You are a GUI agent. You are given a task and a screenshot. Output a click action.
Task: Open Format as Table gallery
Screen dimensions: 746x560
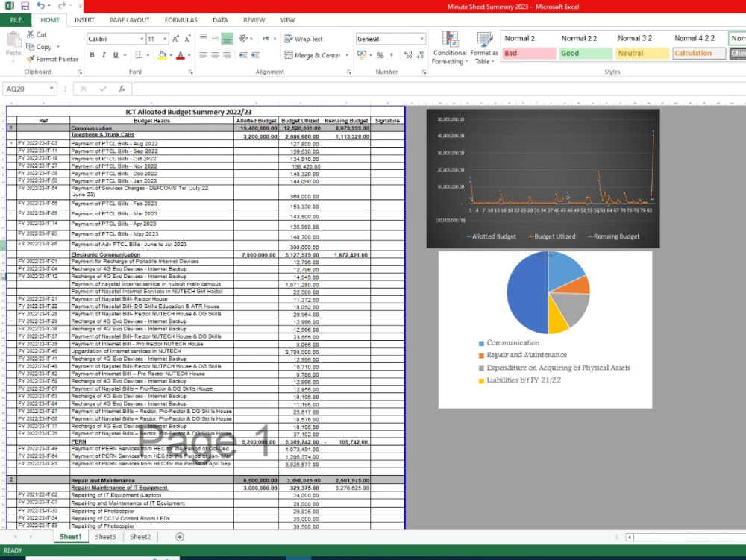(484, 48)
